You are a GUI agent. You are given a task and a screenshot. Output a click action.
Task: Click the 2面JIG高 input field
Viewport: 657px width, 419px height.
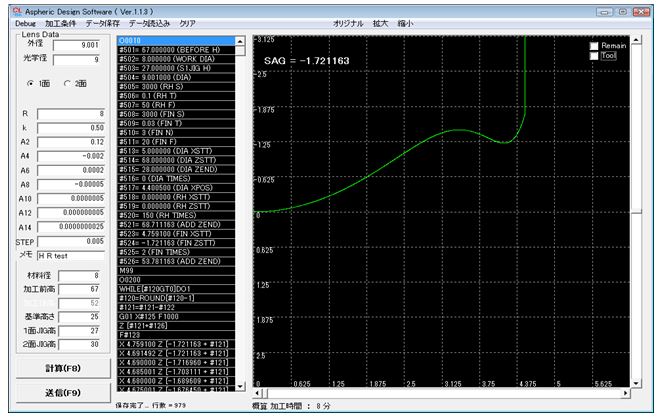79,344
